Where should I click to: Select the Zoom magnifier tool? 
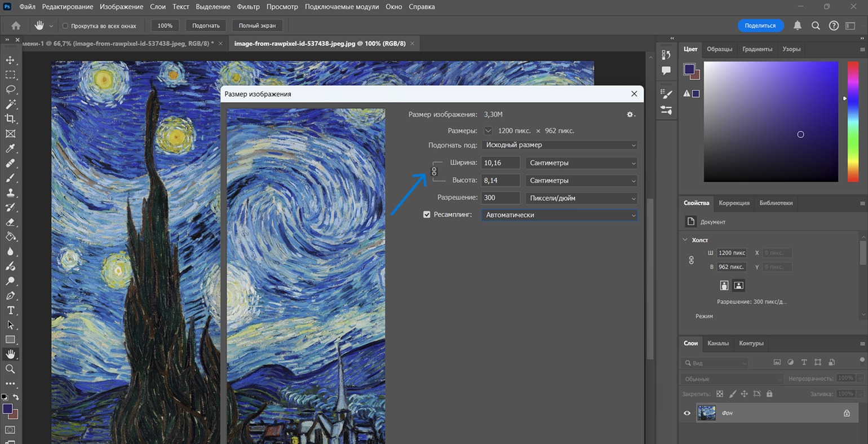[10, 369]
